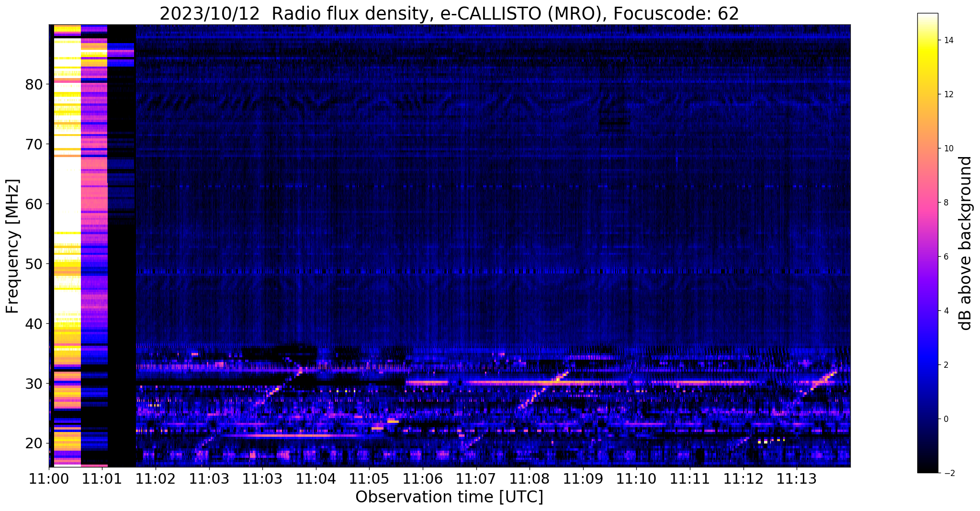The width and height of the screenshot is (980, 511).
Task: Click the 11:12 time tick label
Action: (x=743, y=478)
